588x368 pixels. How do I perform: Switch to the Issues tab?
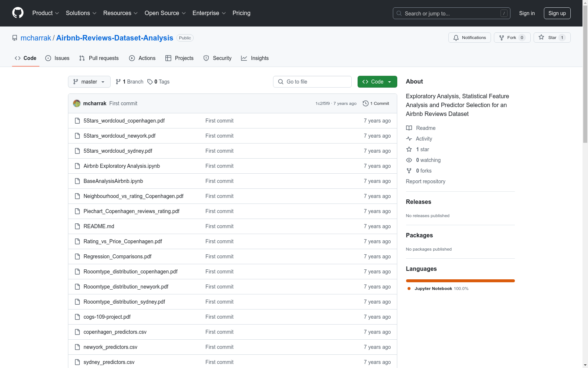(x=57, y=58)
